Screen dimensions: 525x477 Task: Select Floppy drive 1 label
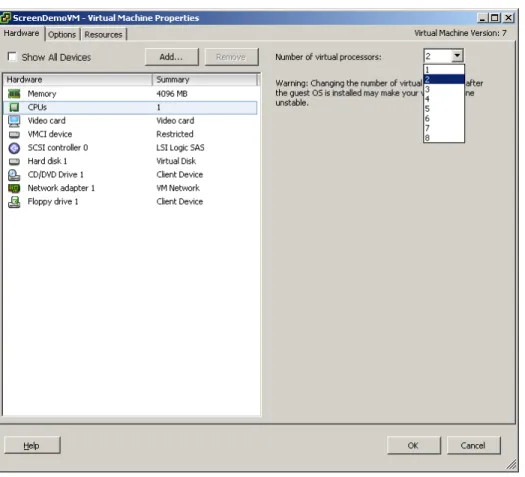tap(53, 202)
